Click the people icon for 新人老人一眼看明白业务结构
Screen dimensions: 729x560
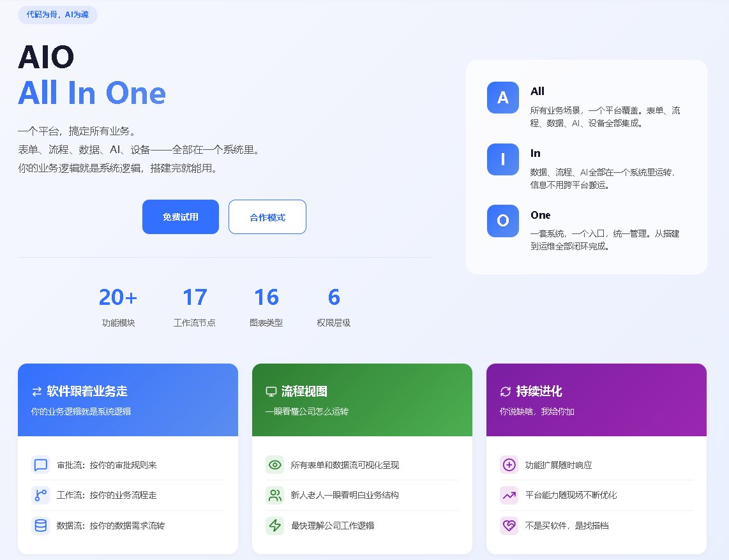click(x=274, y=495)
